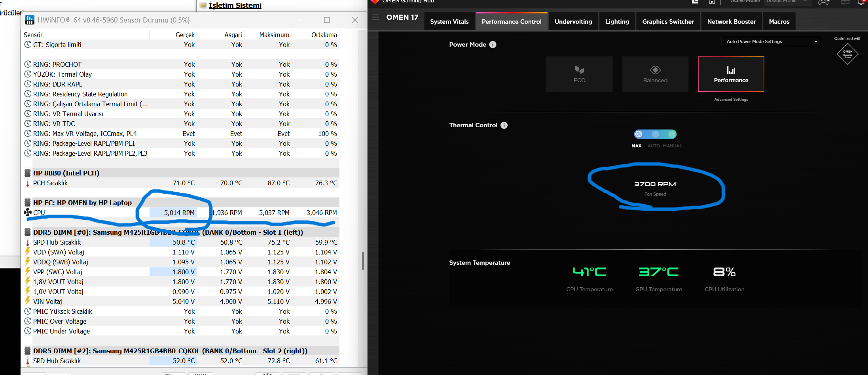Open Advanced Settings link
The image size is (868, 375).
[x=731, y=100]
